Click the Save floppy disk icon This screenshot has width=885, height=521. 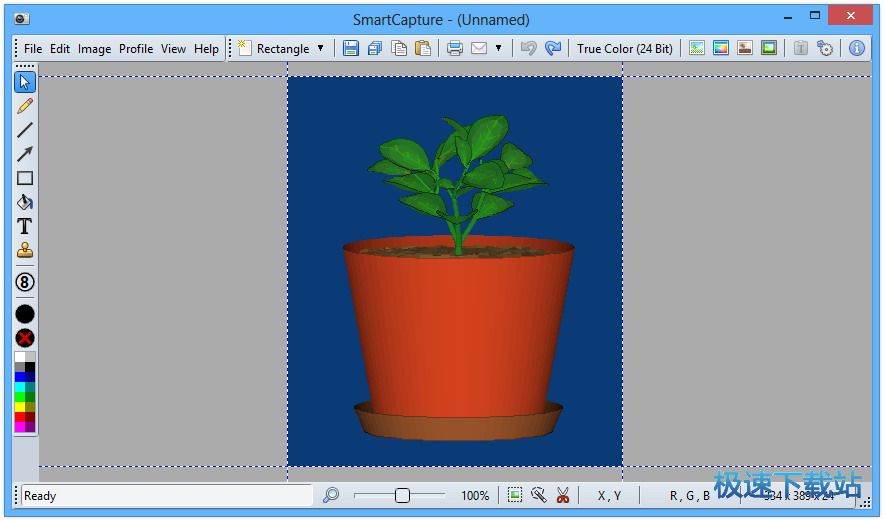351,48
